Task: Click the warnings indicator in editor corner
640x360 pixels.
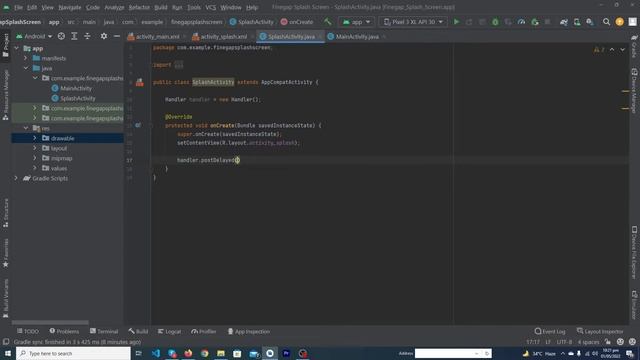Action: click(x=599, y=49)
